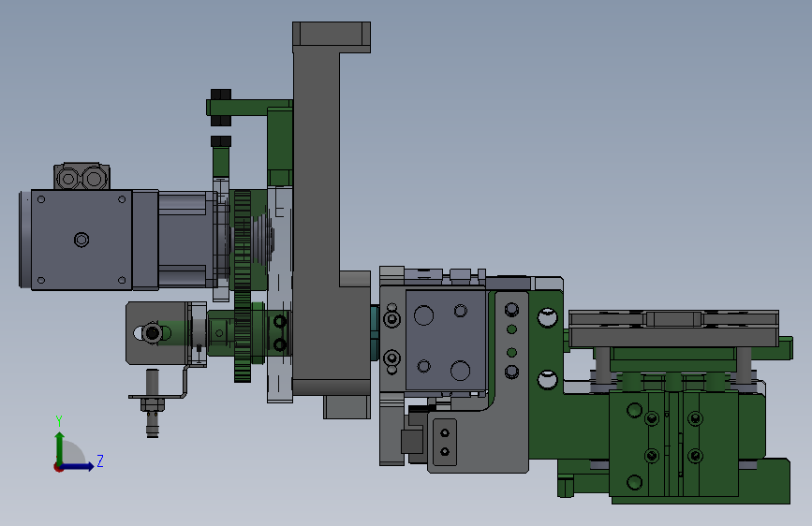Pick the teal nut beside the vertical bracket
The height and width of the screenshot is (526, 812).
click(375, 331)
